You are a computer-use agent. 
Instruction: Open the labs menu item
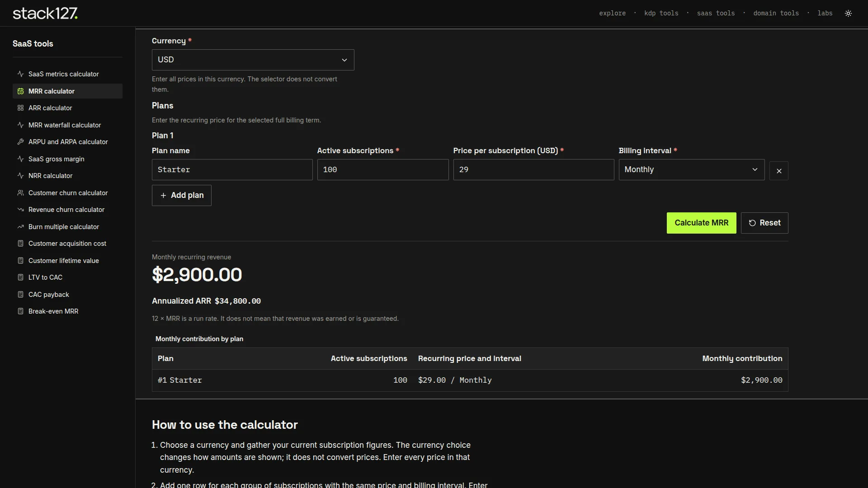[825, 13]
